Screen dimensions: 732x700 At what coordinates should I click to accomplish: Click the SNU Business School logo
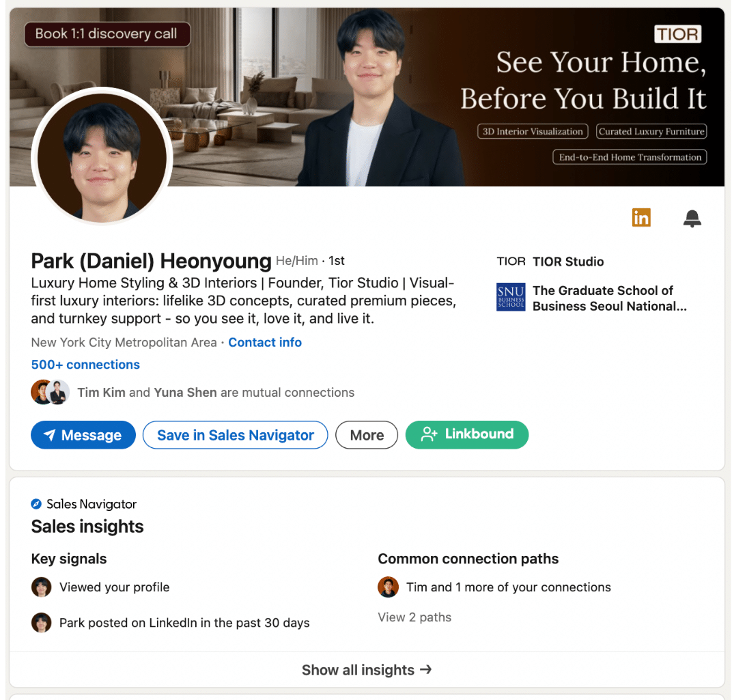pyautogui.click(x=511, y=298)
